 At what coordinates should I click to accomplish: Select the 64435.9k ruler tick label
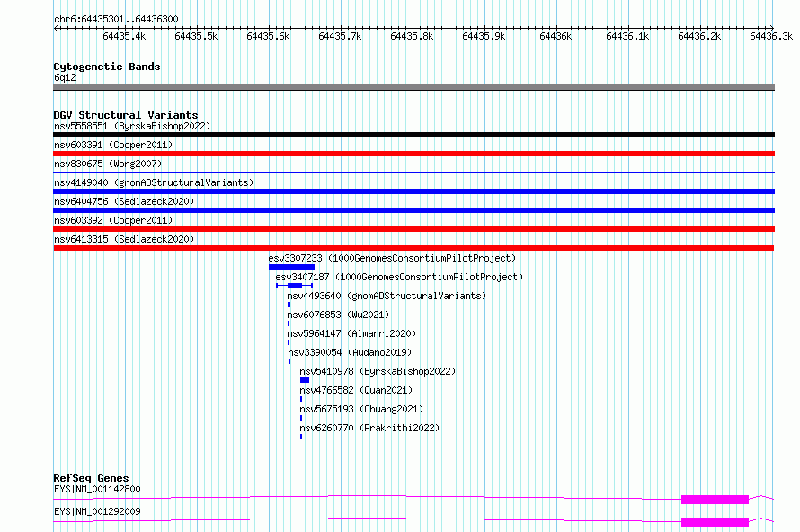(484, 36)
